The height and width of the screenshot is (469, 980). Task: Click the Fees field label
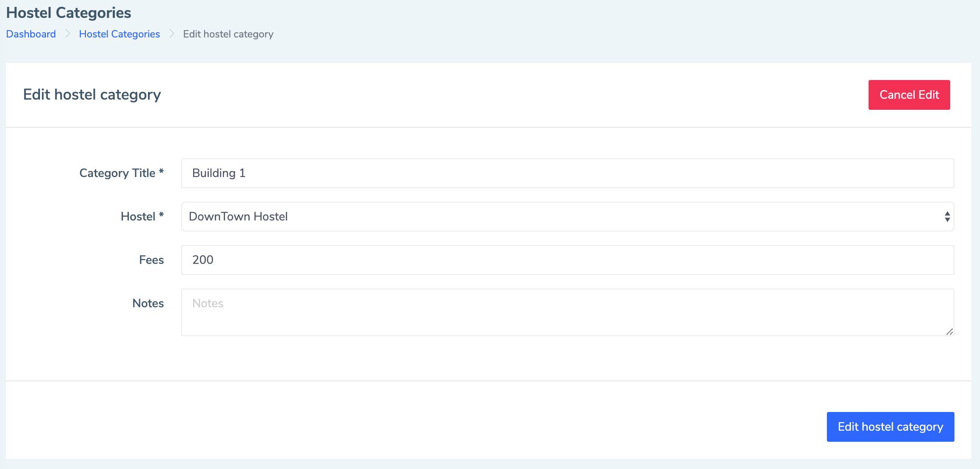[x=151, y=260]
